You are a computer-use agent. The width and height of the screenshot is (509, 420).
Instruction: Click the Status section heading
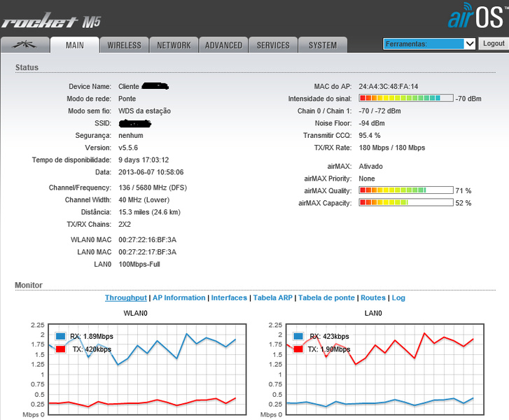(27, 67)
